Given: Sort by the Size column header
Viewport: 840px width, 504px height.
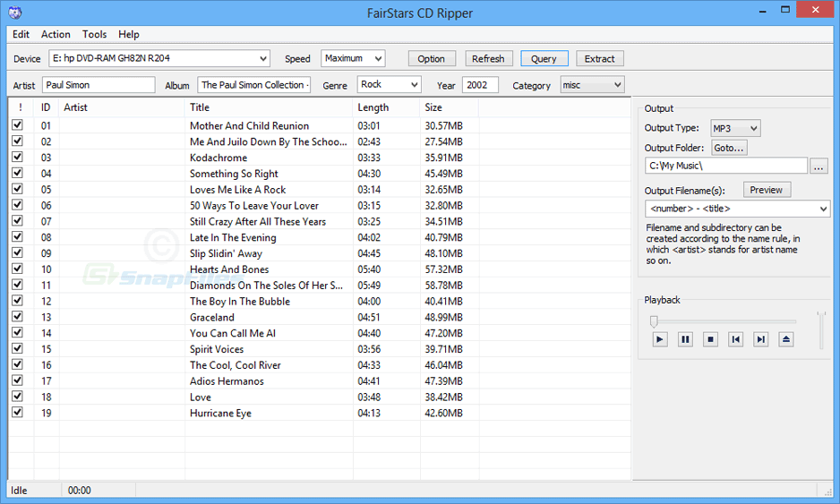Looking at the screenshot, I should point(449,107).
